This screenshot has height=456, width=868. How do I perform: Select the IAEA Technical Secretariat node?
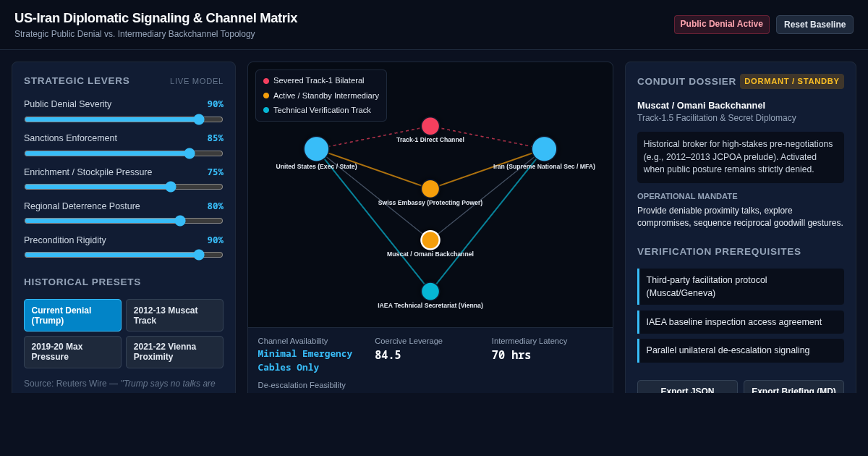(430, 292)
